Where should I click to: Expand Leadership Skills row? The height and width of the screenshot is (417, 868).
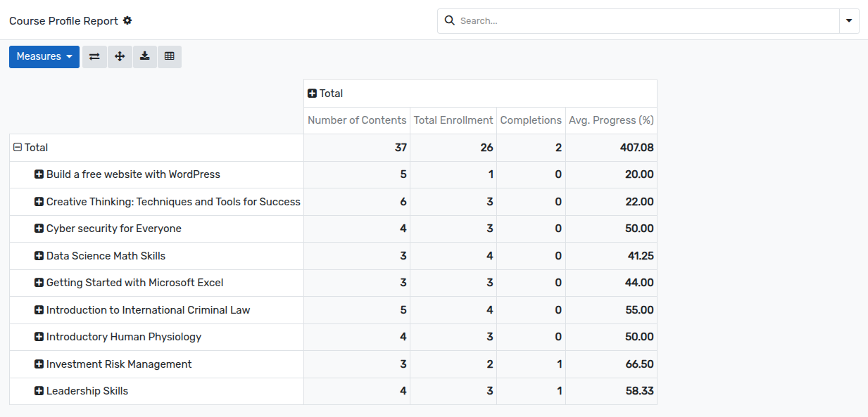(81, 391)
